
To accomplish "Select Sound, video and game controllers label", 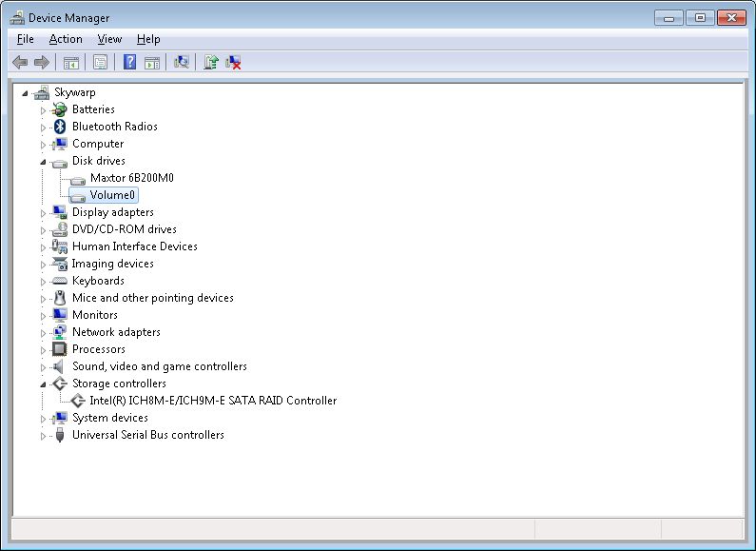I will pyautogui.click(x=160, y=366).
